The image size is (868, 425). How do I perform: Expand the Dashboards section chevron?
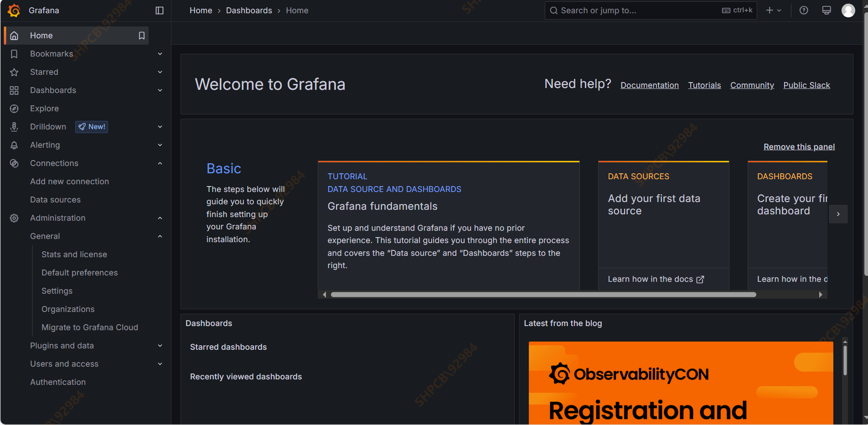[x=160, y=90]
